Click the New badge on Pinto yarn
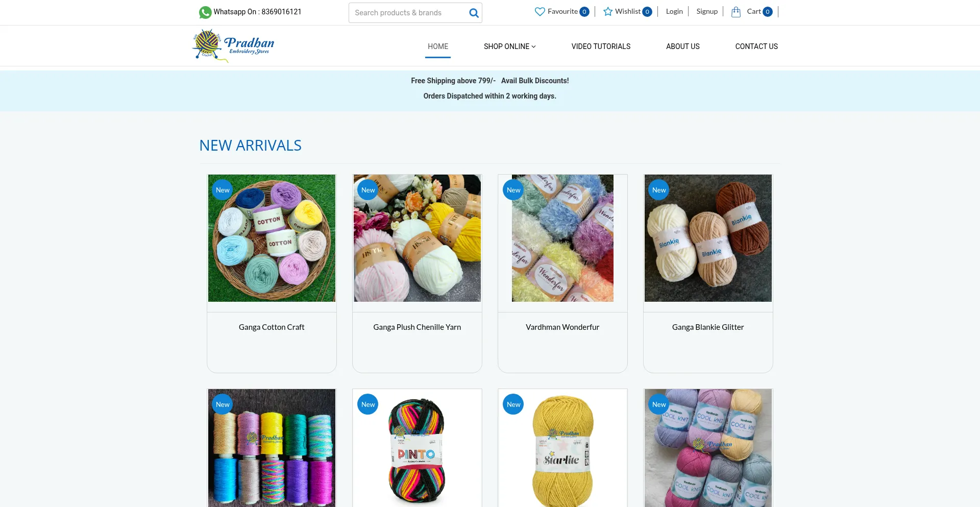The width and height of the screenshot is (980, 507). [x=368, y=404]
